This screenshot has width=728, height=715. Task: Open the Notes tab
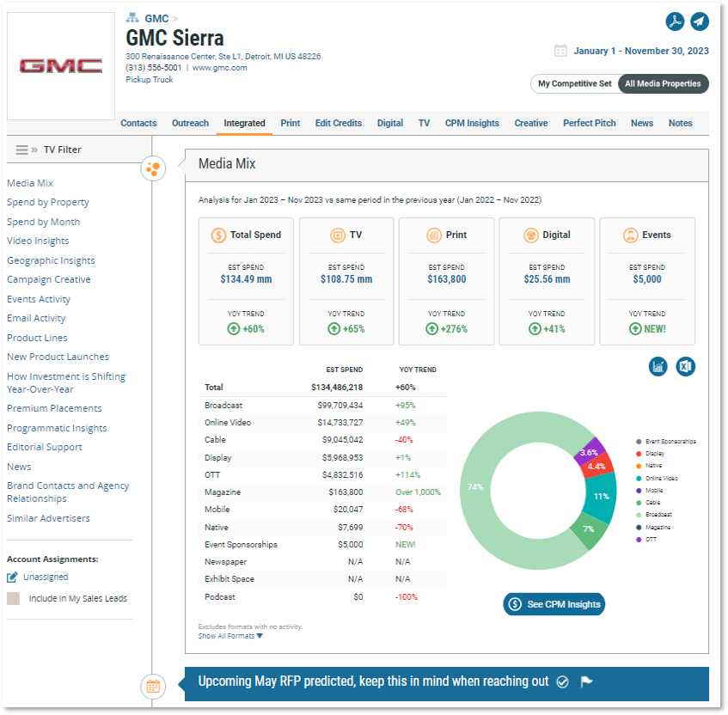680,123
